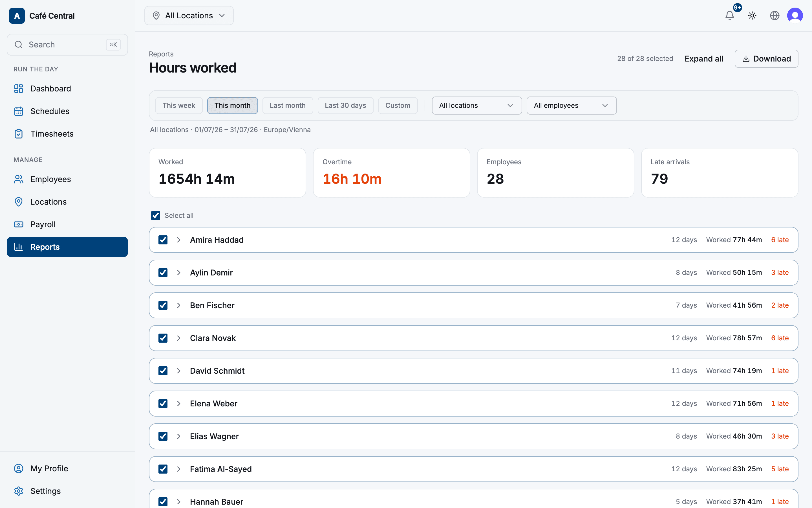The height and width of the screenshot is (508, 812).
Task: Open language globe icon
Action: 775,16
